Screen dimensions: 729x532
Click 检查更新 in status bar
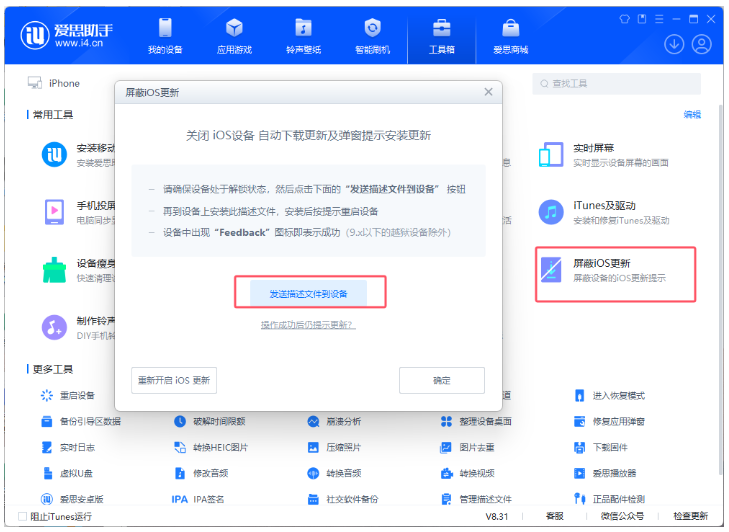point(690,516)
